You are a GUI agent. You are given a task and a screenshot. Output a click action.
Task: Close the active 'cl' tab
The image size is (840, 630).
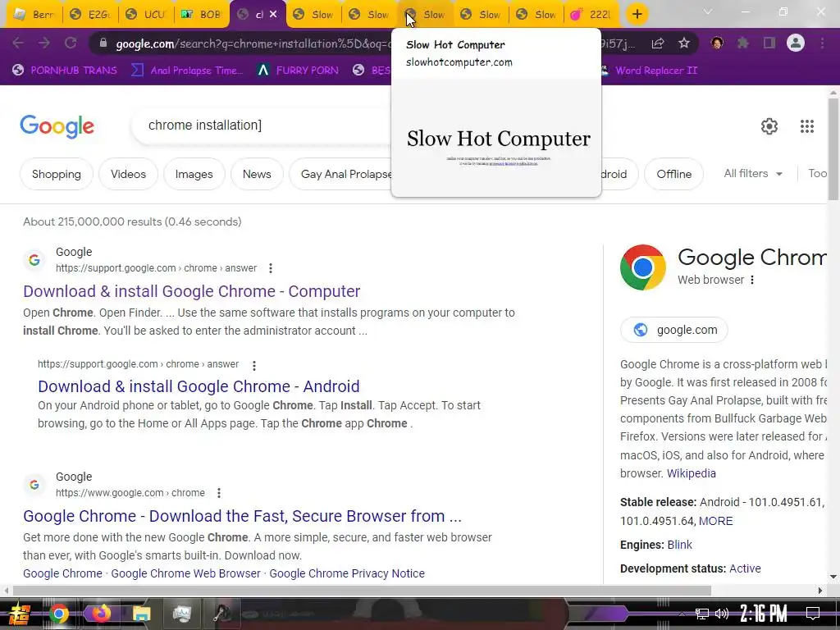pos(273,15)
